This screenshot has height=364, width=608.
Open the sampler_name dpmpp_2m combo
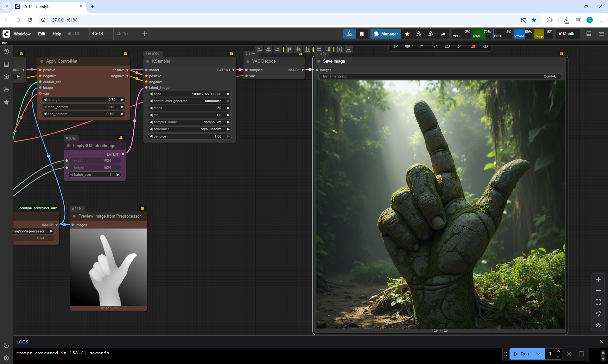point(189,122)
